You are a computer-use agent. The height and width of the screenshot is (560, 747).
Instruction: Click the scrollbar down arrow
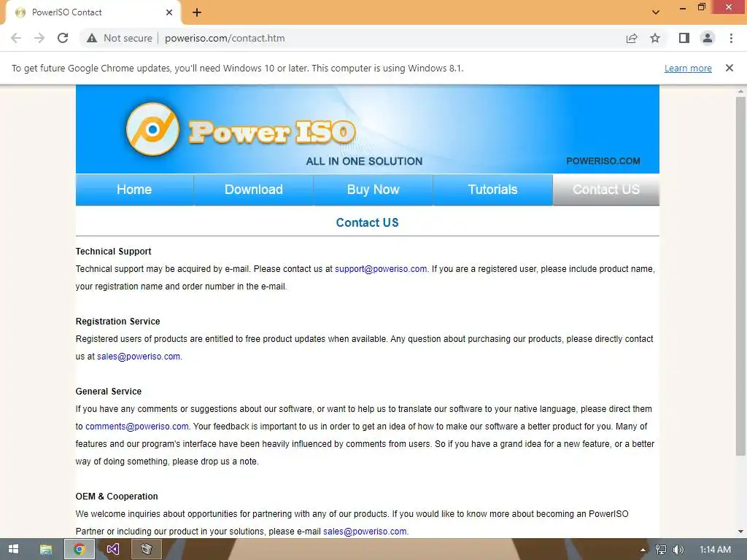[x=740, y=532]
